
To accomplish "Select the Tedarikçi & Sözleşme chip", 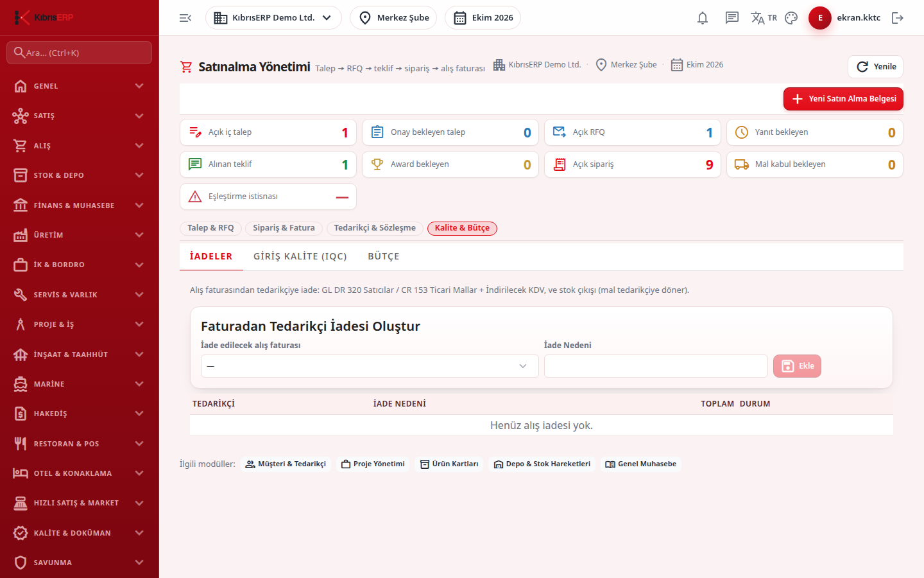I will (x=375, y=228).
